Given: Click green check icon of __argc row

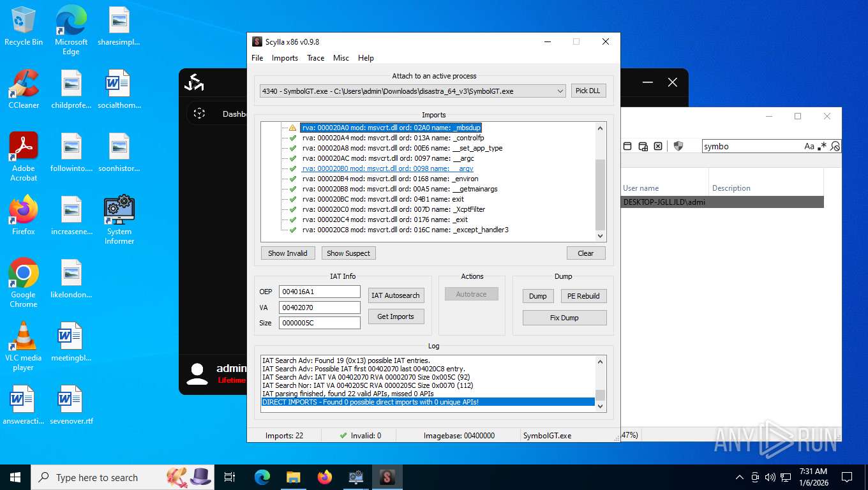Looking at the screenshot, I should (293, 158).
